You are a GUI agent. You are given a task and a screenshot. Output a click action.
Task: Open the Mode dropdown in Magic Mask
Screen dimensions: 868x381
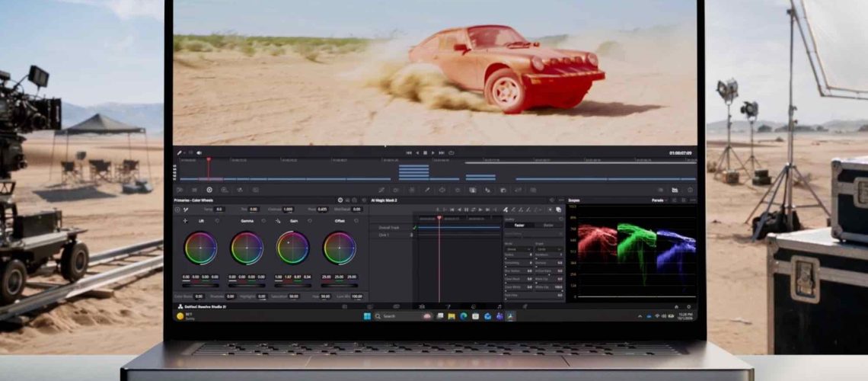[519, 249]
